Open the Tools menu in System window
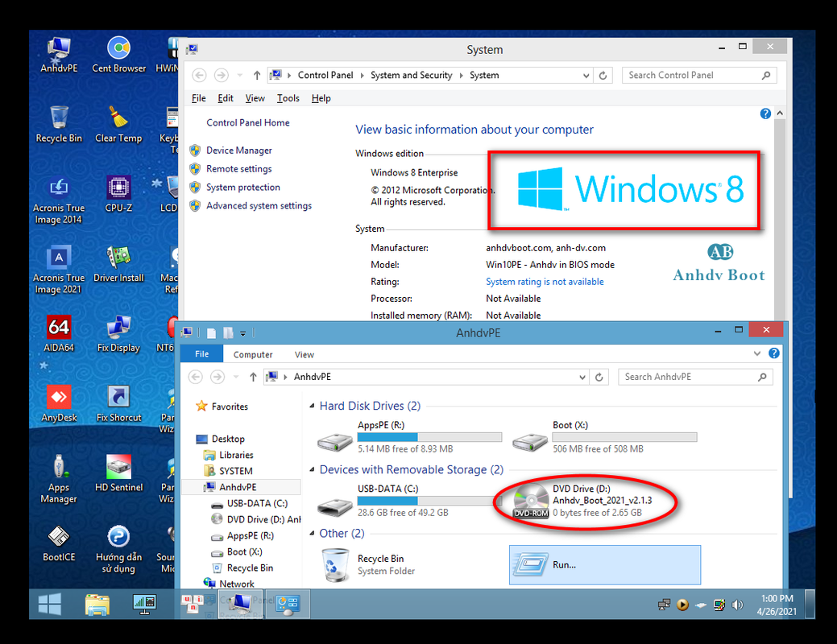The width and height of the screenshot is (837, 644). 288,98
